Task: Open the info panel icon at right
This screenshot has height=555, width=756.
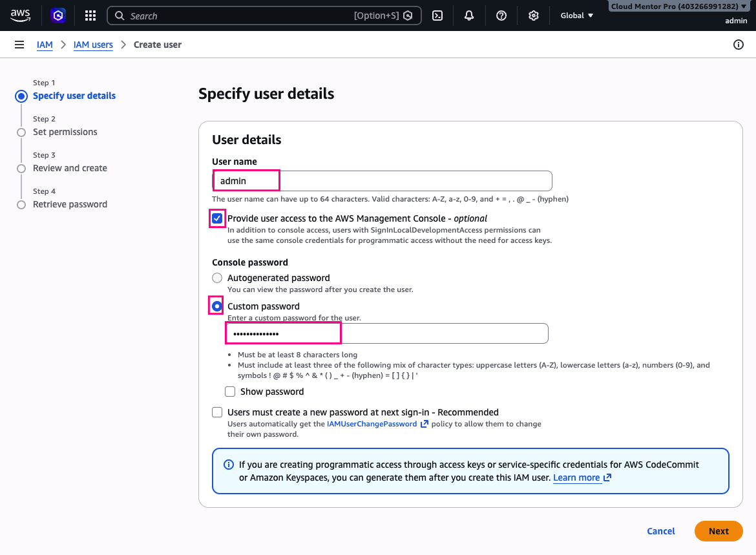Action: click(738, 45)
